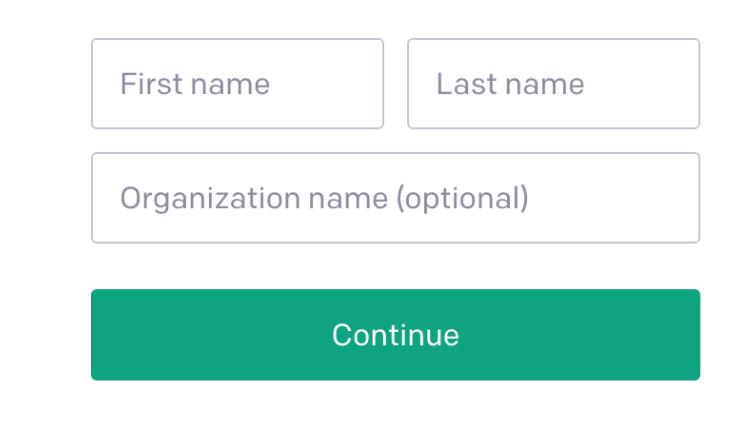Screen dimensions: 755x444
Task: Place cursor in First name placeholder
Action: tap(195, 84)
